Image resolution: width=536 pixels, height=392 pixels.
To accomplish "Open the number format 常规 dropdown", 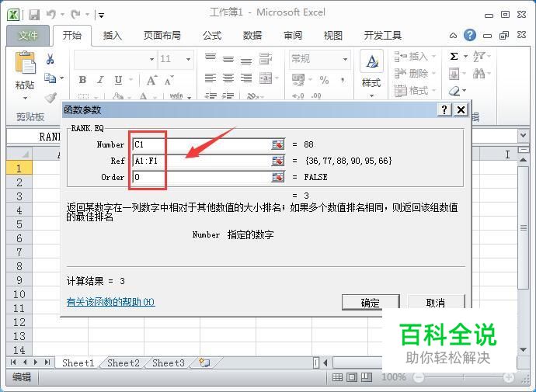I will 345,59.
